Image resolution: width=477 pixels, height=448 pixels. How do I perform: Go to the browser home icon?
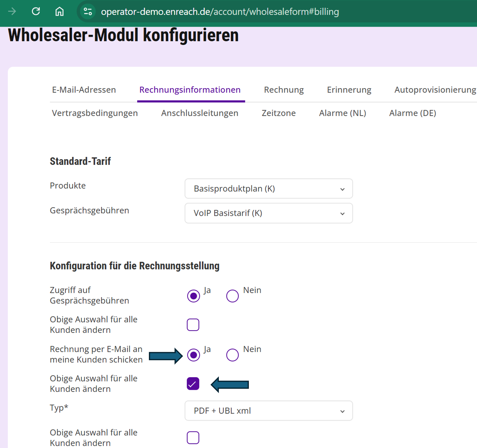tap(59, 12)
